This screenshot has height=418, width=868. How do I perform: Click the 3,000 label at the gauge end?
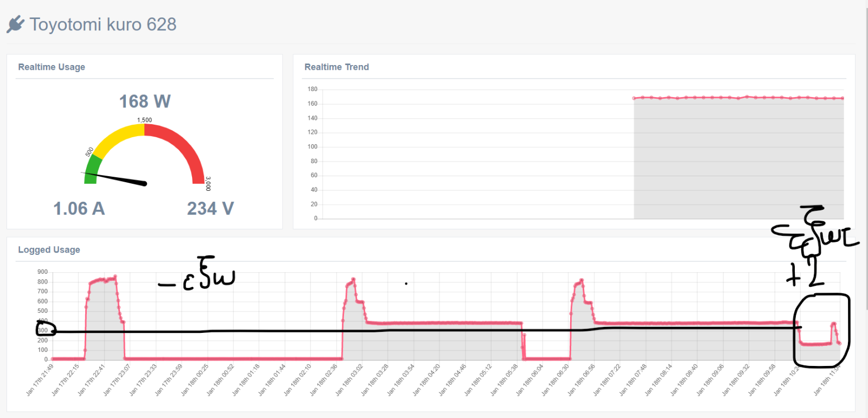(208, 183)
